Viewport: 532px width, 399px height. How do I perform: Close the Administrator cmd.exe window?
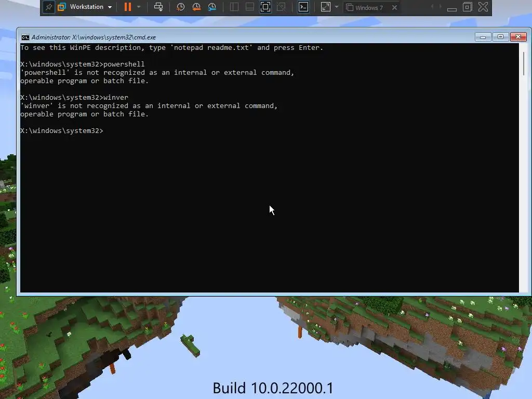tap(518, 37)
